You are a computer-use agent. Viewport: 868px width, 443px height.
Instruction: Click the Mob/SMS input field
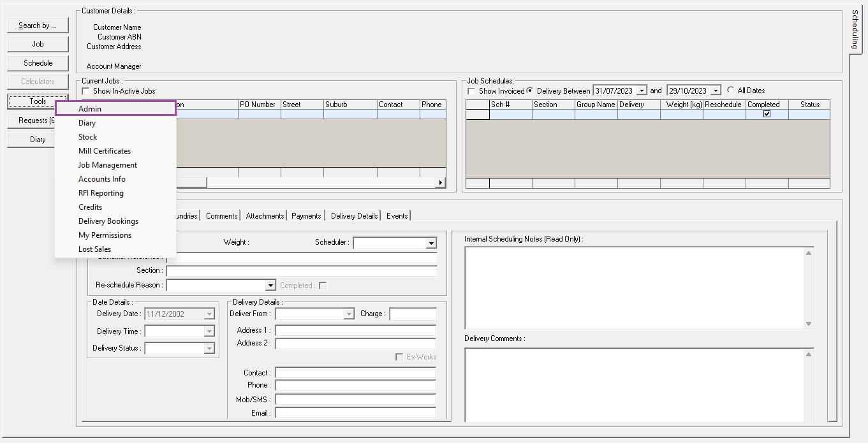[x=355, y=400]
